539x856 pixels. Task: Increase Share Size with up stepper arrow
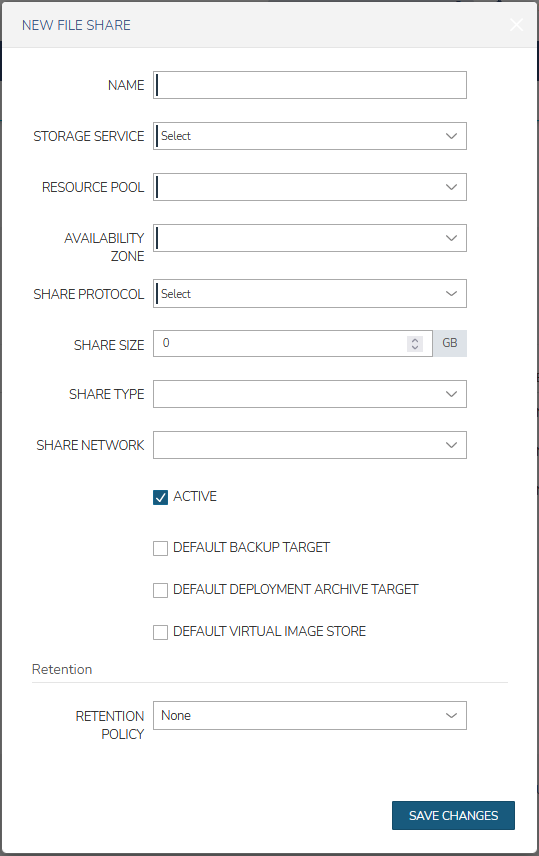pos(415,340)
